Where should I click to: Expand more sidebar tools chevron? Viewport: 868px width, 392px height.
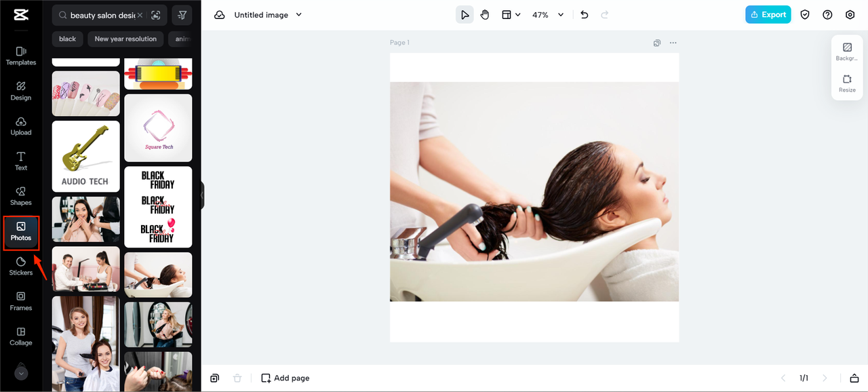click(x=21, y=372)
